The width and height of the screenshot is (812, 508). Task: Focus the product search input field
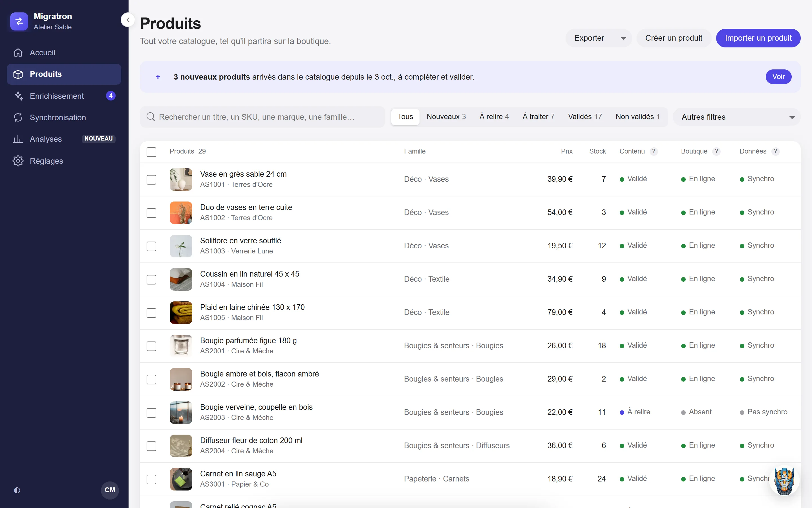coord(262,117)
